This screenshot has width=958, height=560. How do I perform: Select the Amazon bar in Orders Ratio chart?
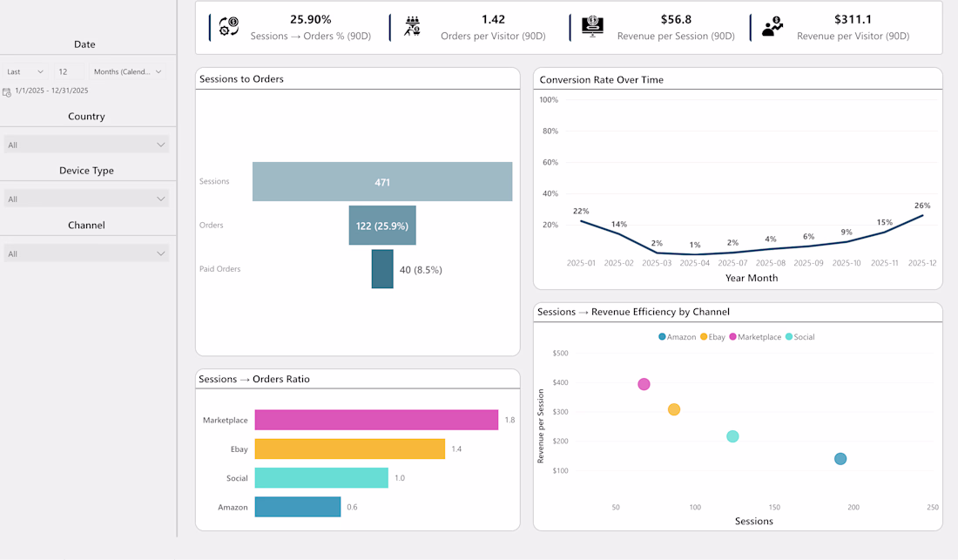[x=298, y=507]
